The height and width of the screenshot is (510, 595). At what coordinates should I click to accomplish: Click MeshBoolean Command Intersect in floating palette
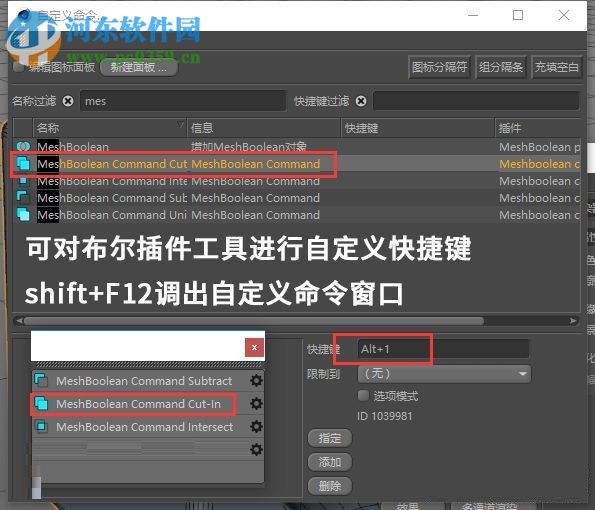pyautogui.click(x=145, y=427)
